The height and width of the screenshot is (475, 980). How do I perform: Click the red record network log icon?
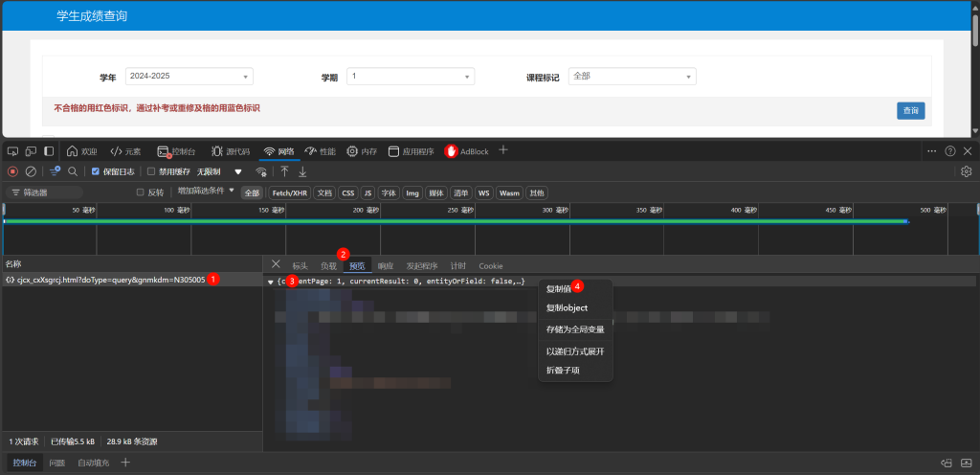coord(12,171)
